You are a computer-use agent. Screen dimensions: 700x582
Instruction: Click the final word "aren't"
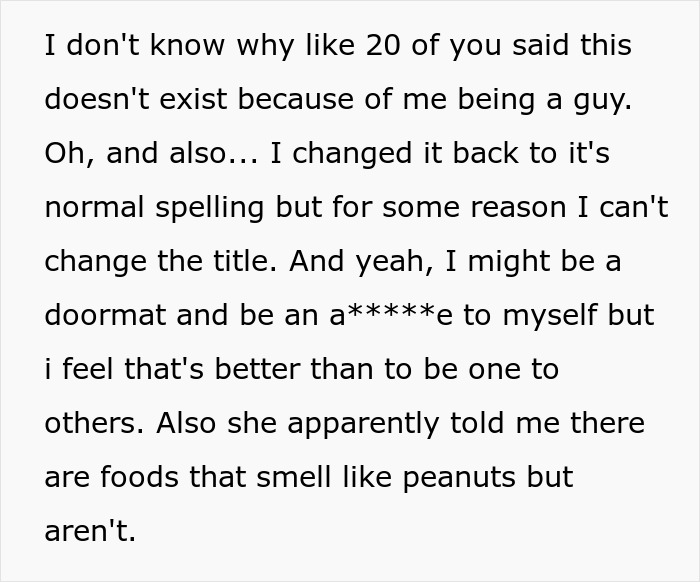(x=89, y=530)
